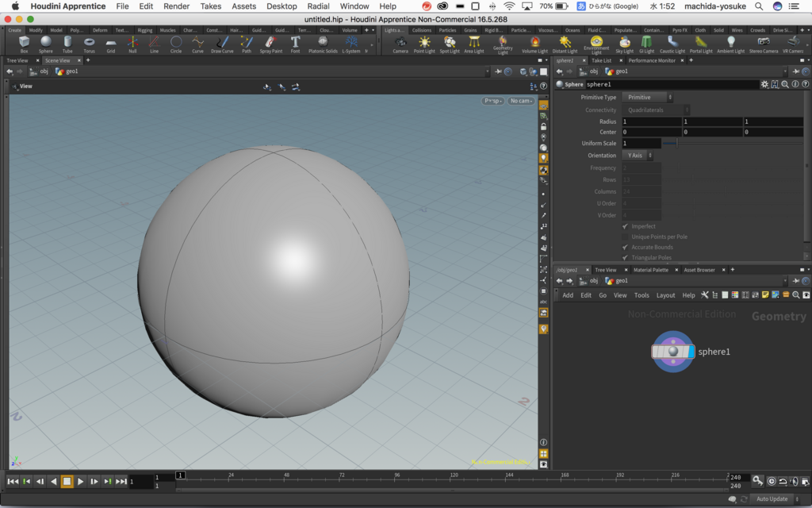Open the Connectivity Quadrilaterals dropdown
The image size is (812, 508).
656,110
